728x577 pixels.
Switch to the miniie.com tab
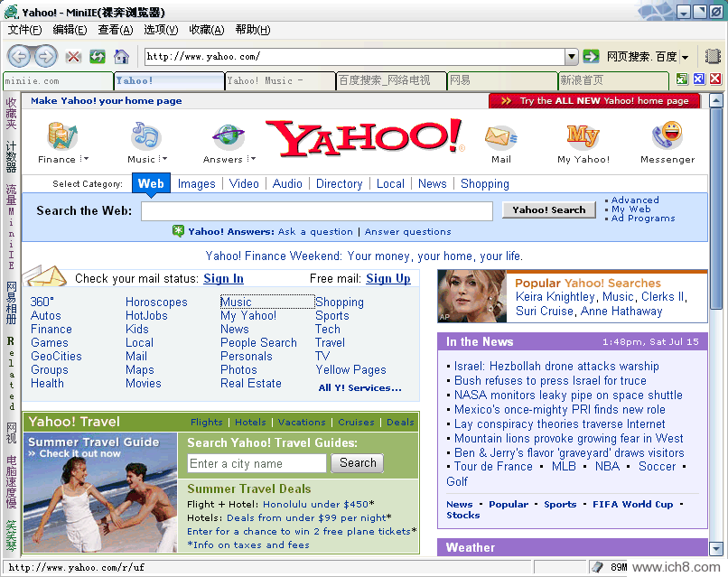coord(58,80)
